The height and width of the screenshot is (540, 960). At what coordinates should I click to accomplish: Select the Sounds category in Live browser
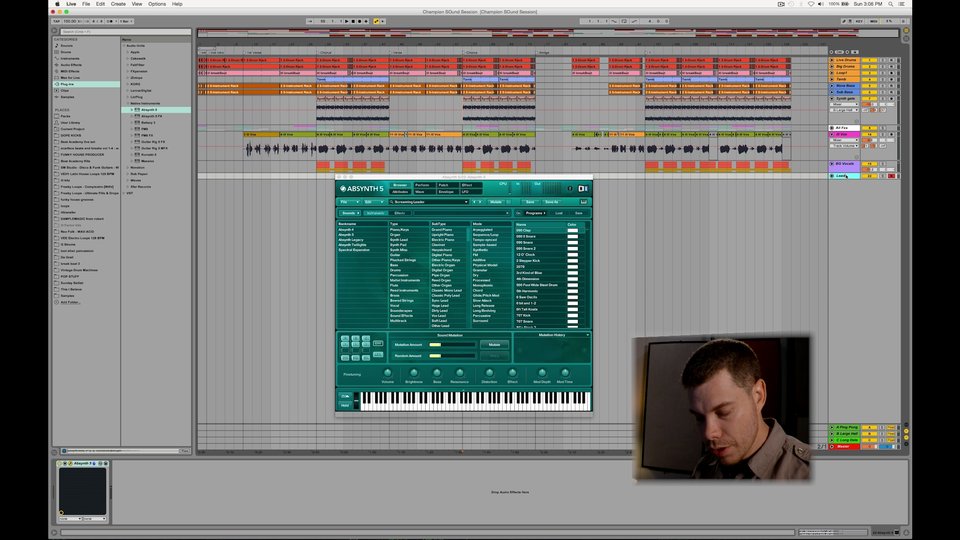tap(67, 45)
